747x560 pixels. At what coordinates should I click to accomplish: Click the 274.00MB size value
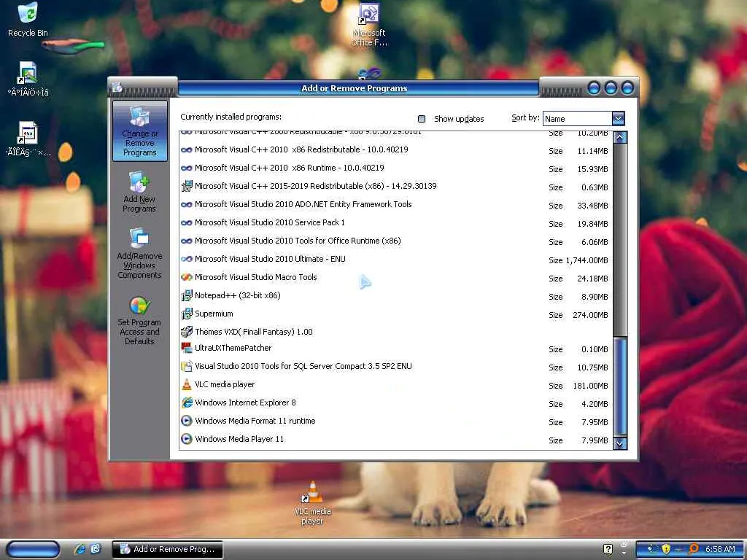[x=590, y=315]
